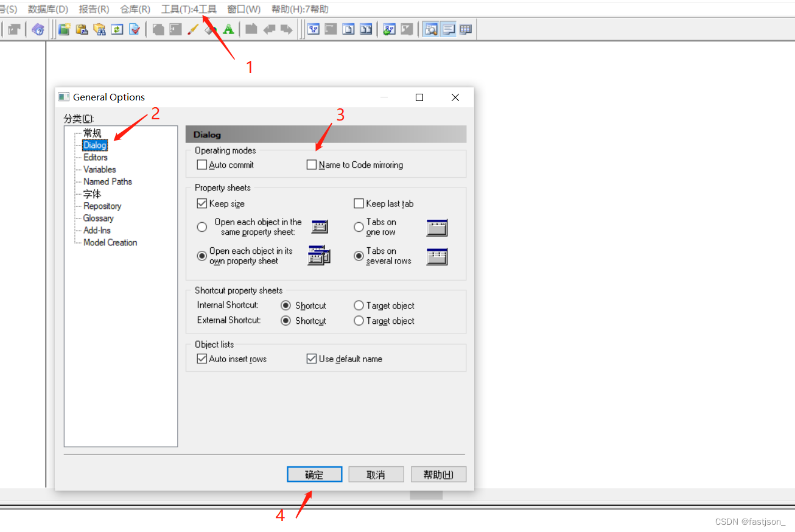Image resolution: width=795 pixels, height=532 pixels.
Task: Uncheck the Keep size option
Action: 201,203
